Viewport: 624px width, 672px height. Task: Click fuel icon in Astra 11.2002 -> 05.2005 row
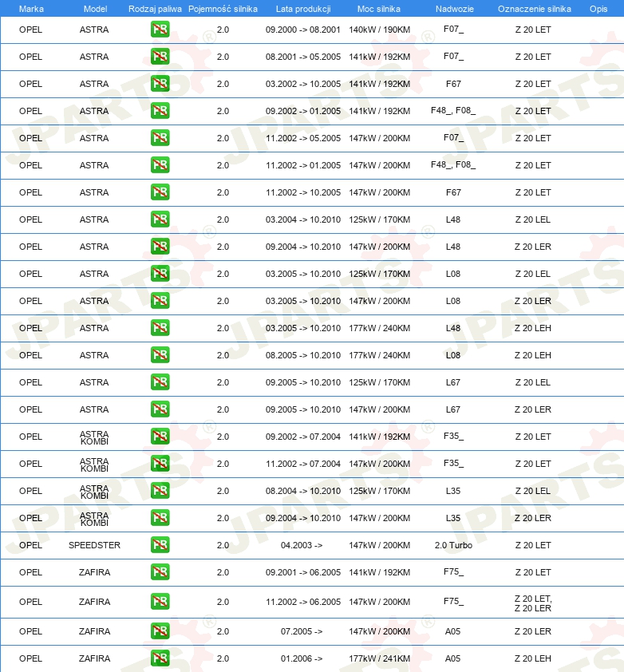160,138
